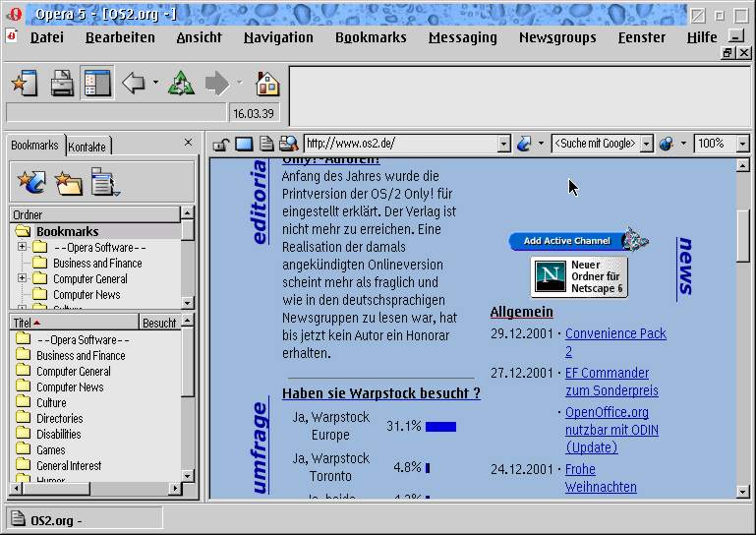Open the back history dropdown arrow
The image size is (756, 535).
click(155, 83)
